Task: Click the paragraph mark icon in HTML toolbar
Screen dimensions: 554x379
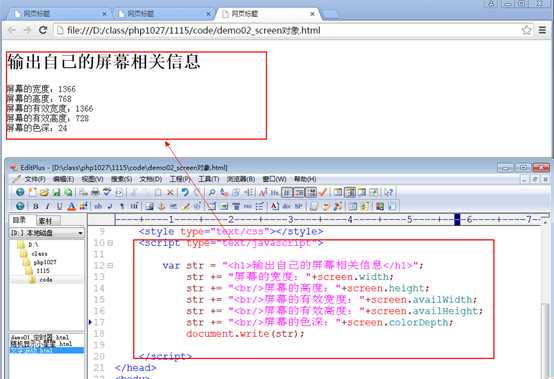Action: pos(122,206)
